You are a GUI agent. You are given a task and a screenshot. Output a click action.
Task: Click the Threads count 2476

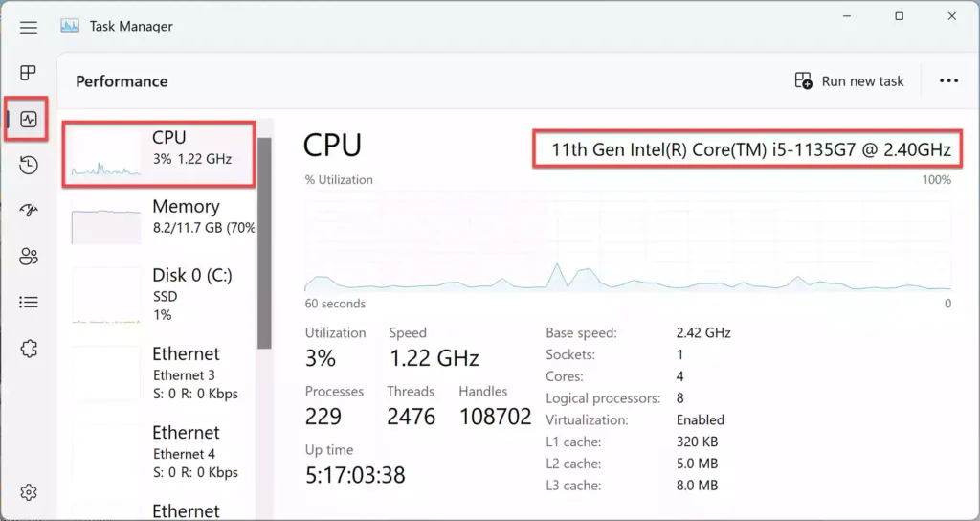pos(411,417)
